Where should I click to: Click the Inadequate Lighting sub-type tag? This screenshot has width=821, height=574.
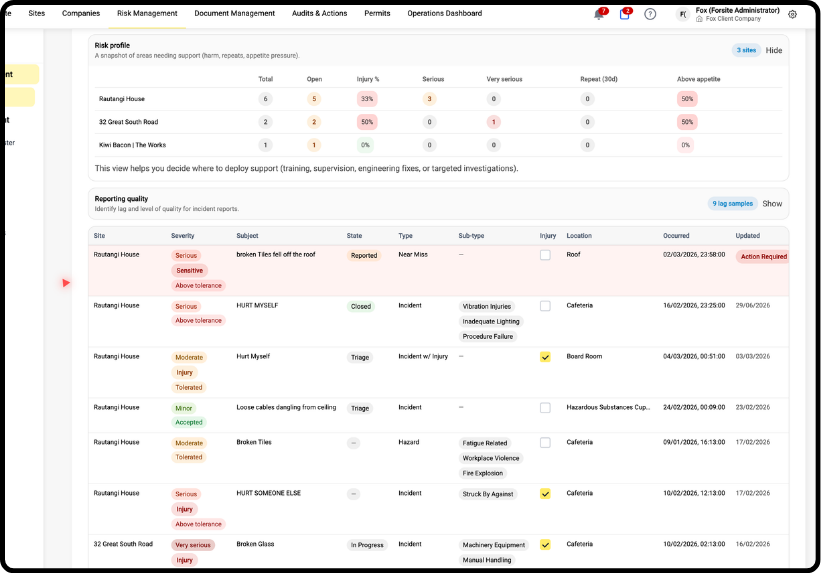tap(491, 322)
